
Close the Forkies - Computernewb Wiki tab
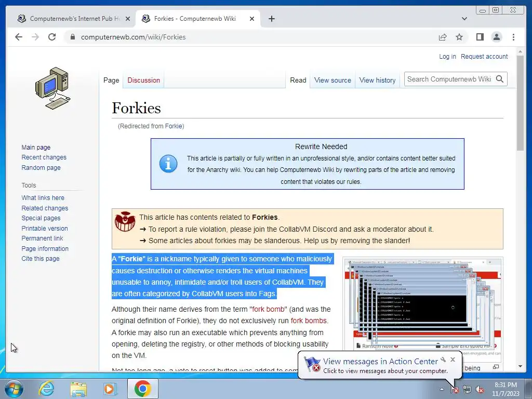pyautogui.click(x=252, y=19)
